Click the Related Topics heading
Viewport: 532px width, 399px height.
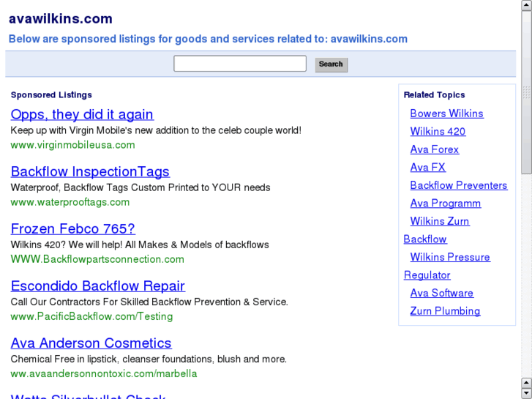[434, 94]
